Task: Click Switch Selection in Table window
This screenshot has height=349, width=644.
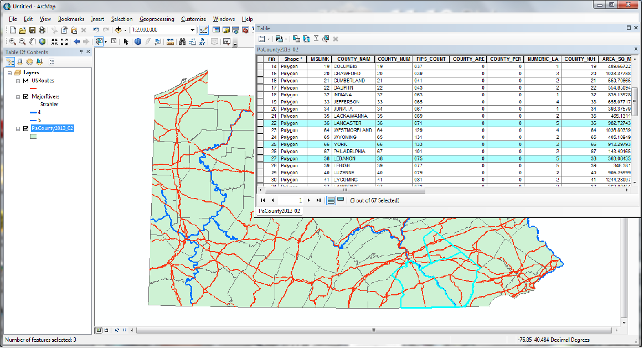Action: tap(306, 39)
